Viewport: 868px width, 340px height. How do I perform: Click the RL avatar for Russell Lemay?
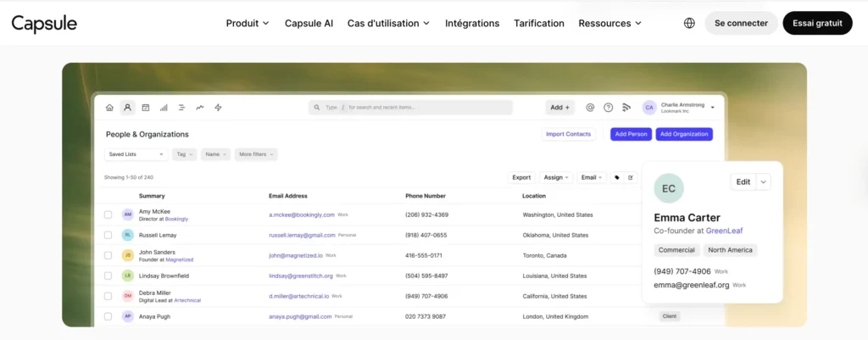point(128,235)
